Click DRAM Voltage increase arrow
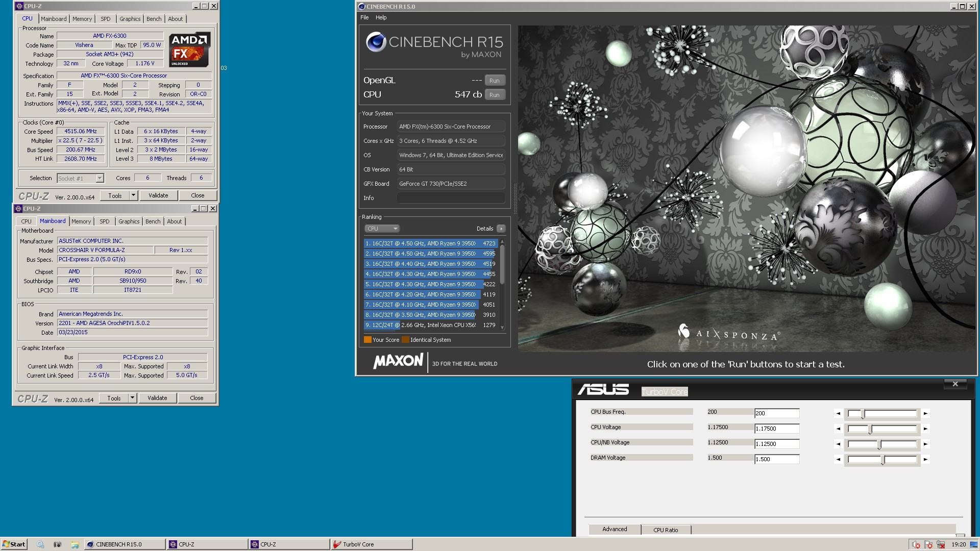980x551 pixels. pyautogui.click(x=925, y=459)
